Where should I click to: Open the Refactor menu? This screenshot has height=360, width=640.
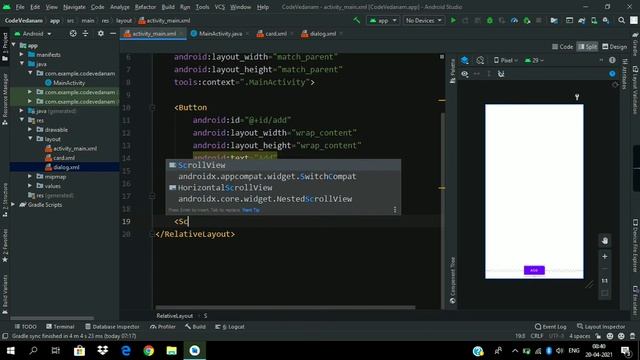(145, 7)
